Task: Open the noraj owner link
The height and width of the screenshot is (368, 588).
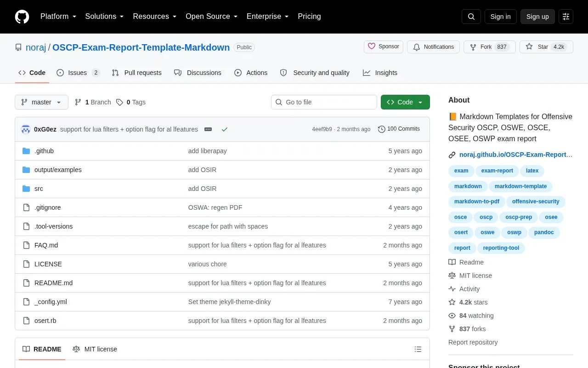Action: click(x=36, y=47)
